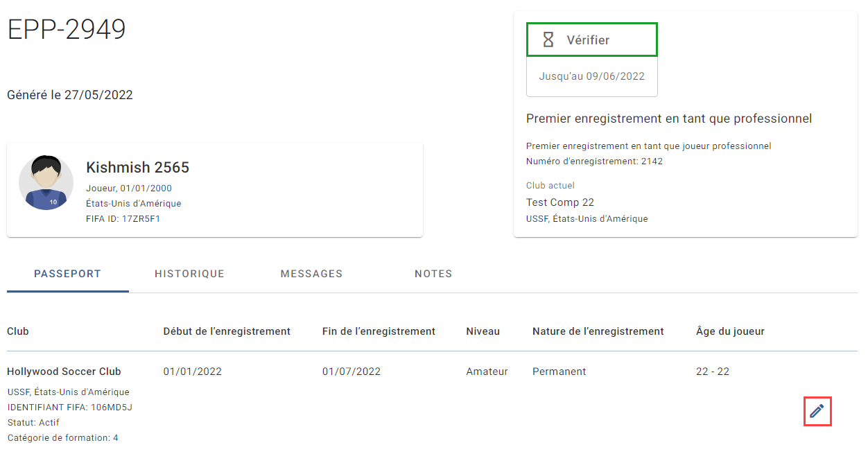Image resolution: width=868 pixels, height=463 pixels.
Task: Select the Notes tab
Action: [x=433, y=274]
